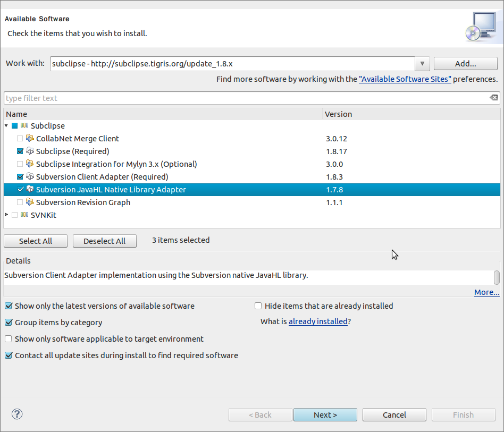Click the Name column header
Viewport: 504px width, 432px height.
click(x=163, y=114)
